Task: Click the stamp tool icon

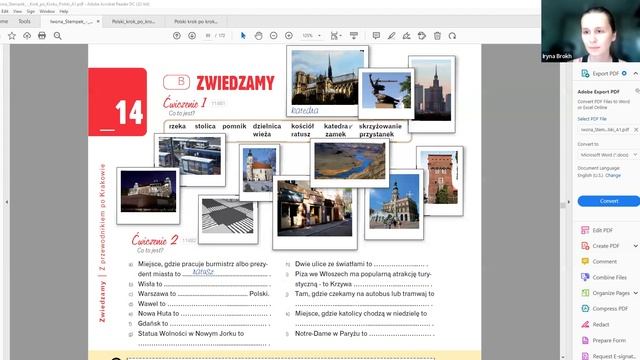Action: point(422,36)
